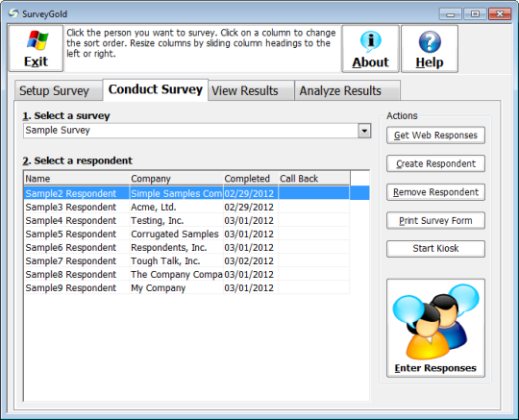519x420 pixels.
Task: Switch to the Setup Survey tab
Action: (x=59, y=90)
